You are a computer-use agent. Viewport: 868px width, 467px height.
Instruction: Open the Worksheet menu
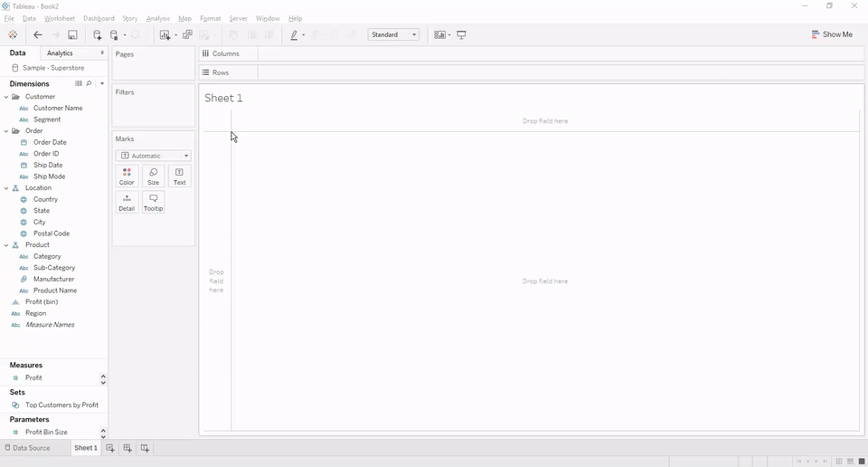[60, 18]
